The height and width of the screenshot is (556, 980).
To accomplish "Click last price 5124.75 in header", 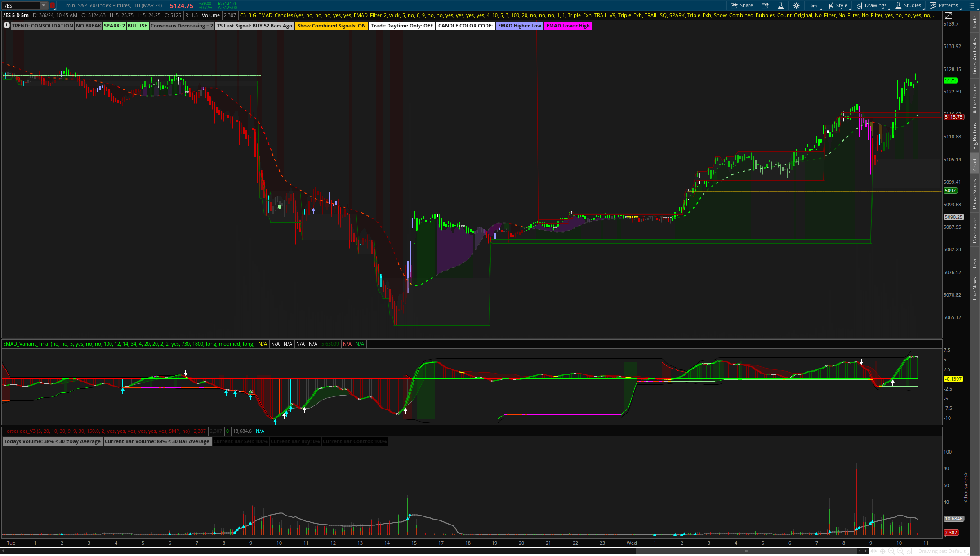I will pos(182,6).
